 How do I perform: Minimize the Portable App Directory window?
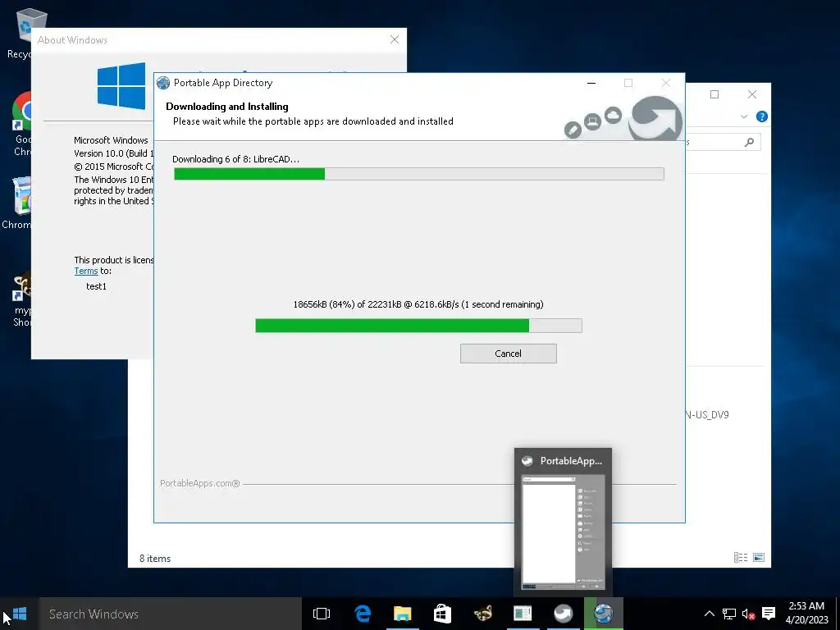point(591,83)
